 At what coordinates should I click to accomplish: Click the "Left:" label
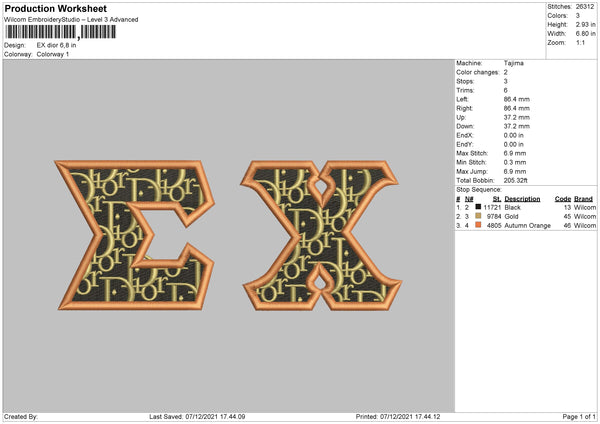pyautogui.click(x=462, y=99)
